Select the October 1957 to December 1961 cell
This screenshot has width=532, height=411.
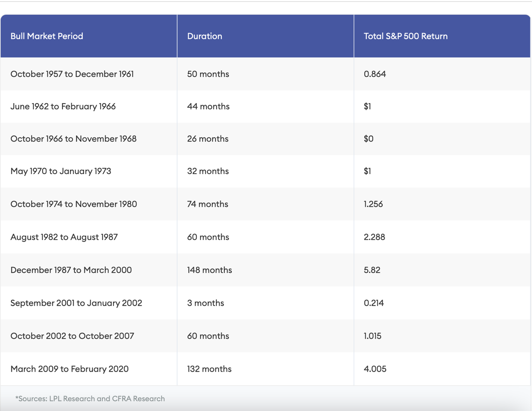[72, 74]
